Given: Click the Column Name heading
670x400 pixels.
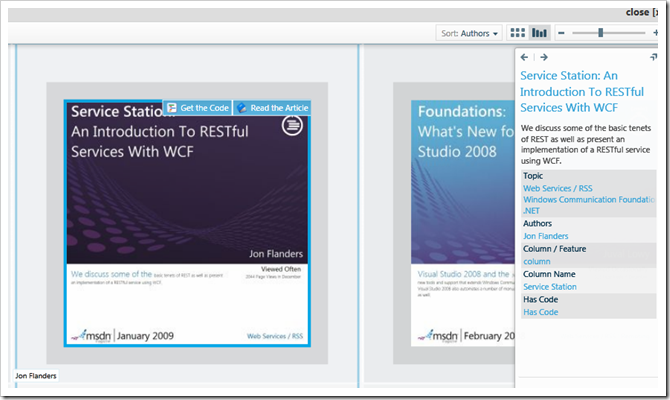Looking at the screenshot, I should point(549,274).
